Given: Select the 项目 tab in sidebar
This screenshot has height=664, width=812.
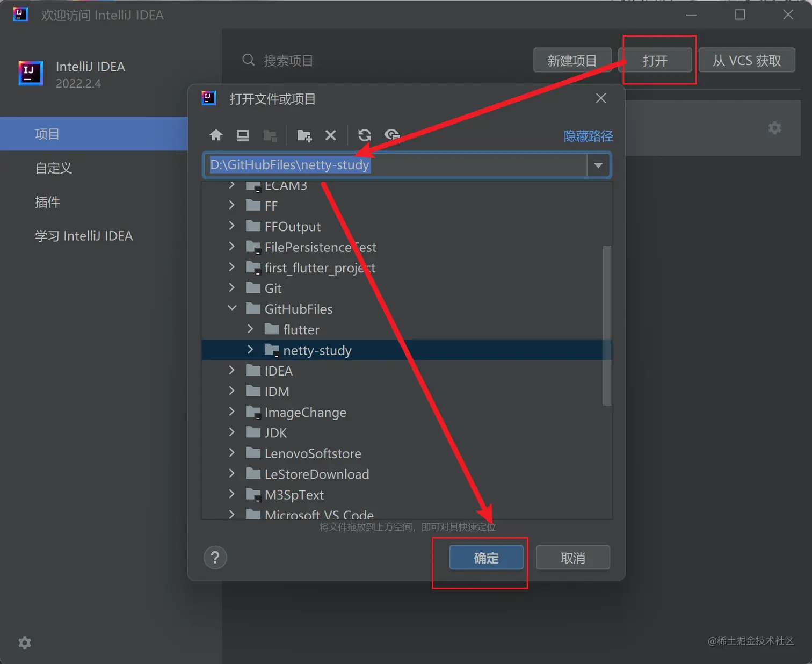Looking at the screenshot, I should coord(94,134).
